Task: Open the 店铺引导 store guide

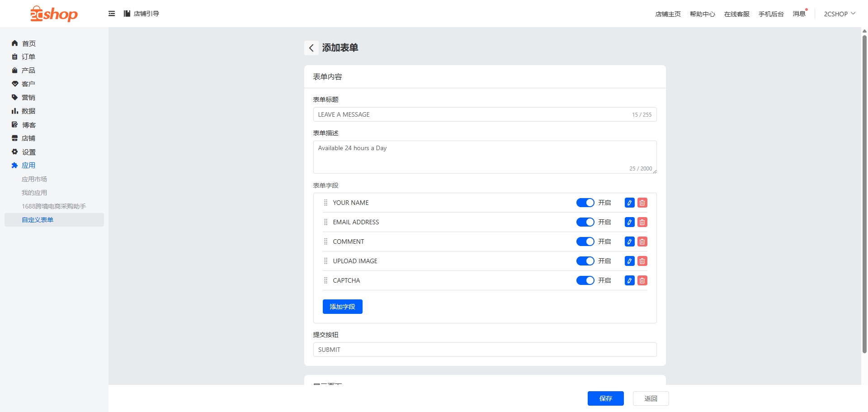Action: 142,14
